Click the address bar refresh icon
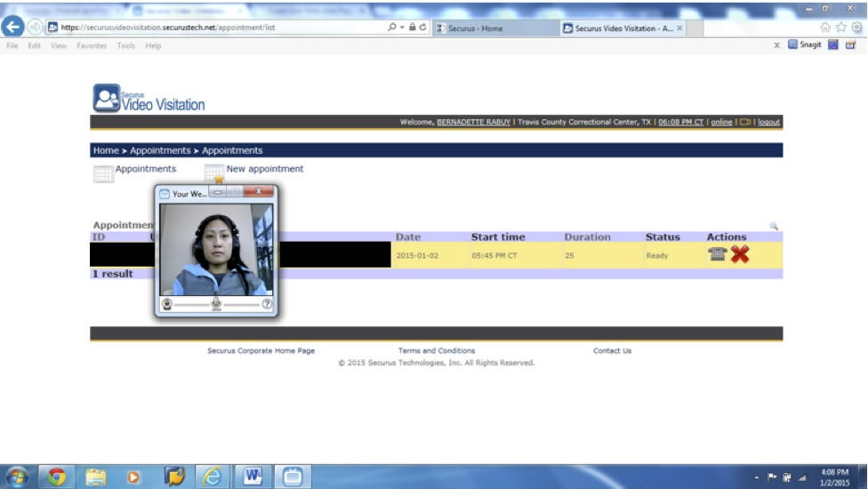The image size is (868, 489). [x=423, y=27]
